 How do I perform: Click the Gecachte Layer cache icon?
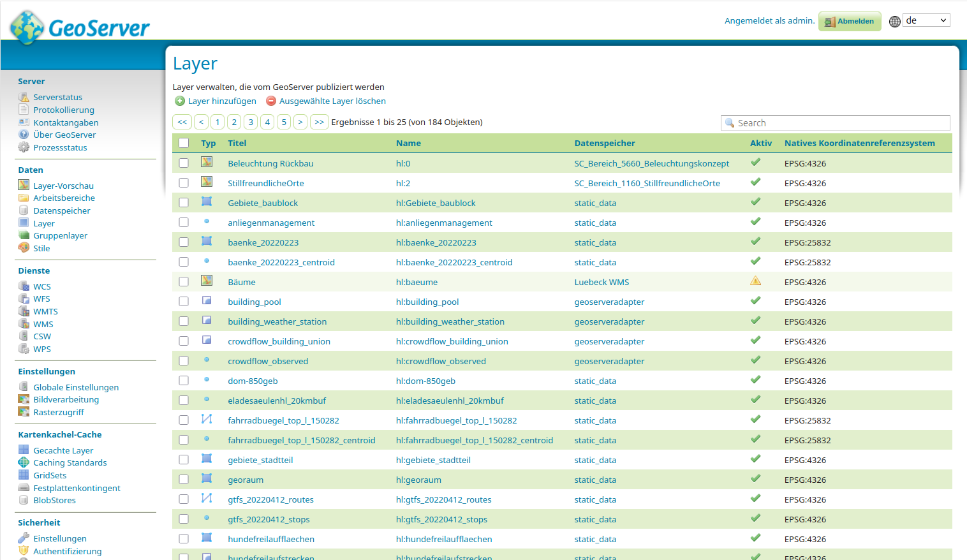coord(23,450)
